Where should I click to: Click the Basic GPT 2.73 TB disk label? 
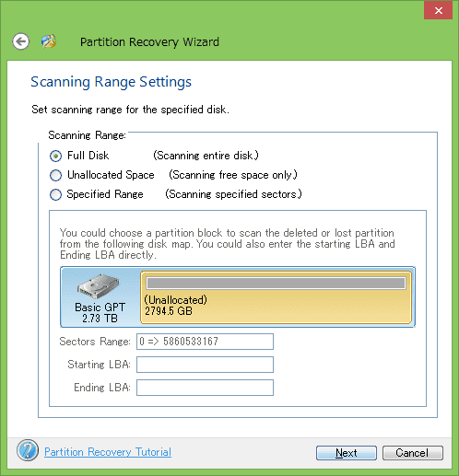click(100, 312)
